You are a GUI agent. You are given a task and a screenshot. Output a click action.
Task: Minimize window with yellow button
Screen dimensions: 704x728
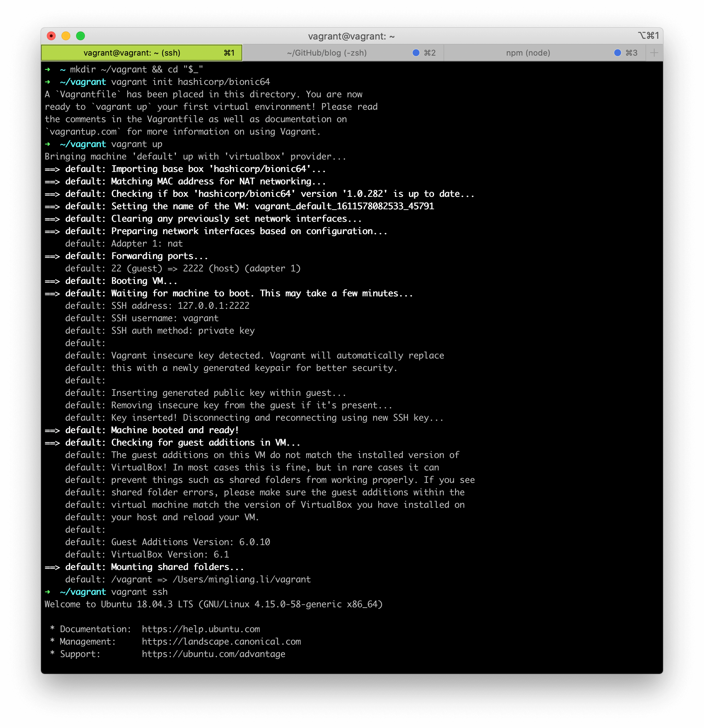coord(66,35)
